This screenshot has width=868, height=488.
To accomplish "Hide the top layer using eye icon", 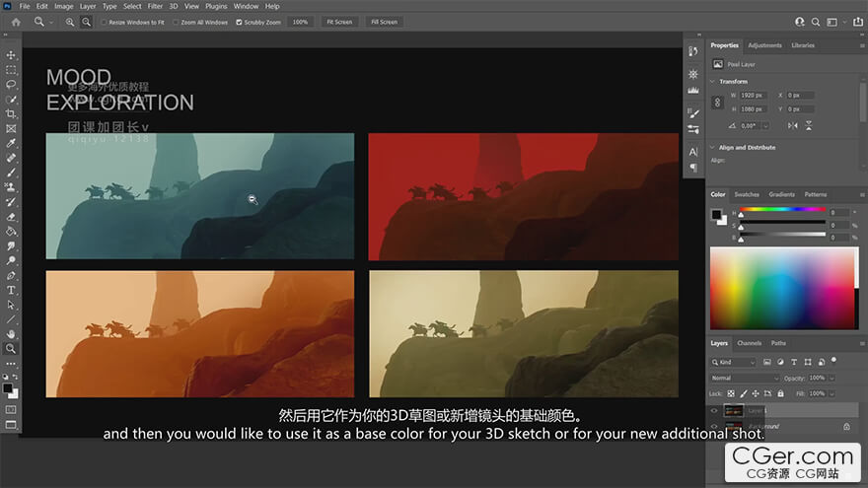I will point(715,409).
